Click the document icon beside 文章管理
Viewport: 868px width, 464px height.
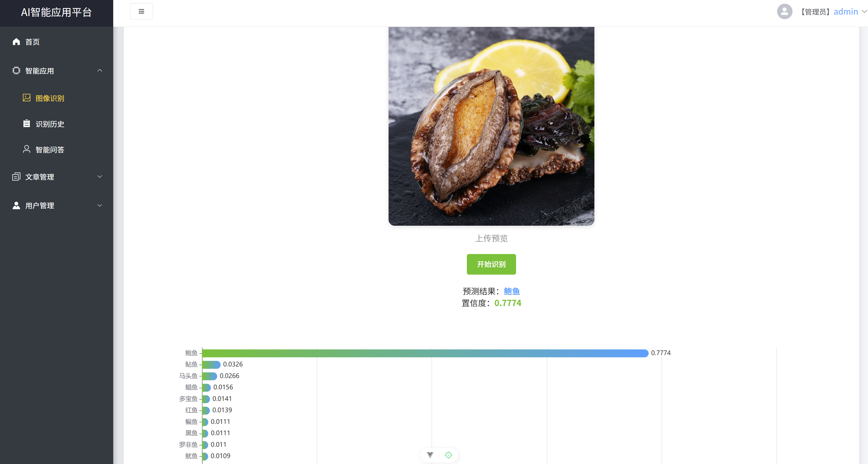point(16,177)
